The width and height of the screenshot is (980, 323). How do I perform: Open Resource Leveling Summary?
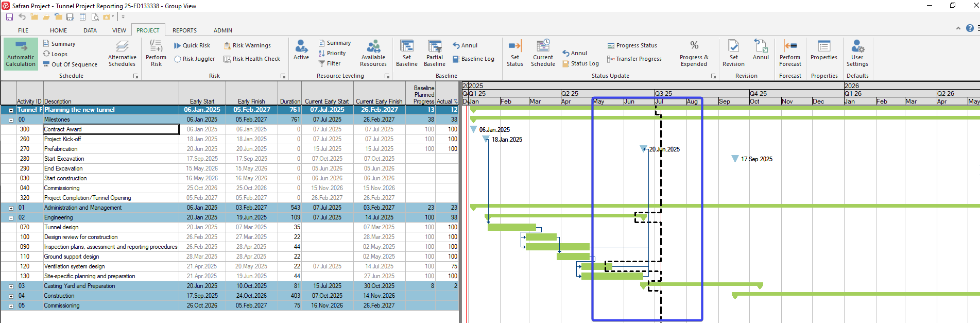click(x=335, y=43)
